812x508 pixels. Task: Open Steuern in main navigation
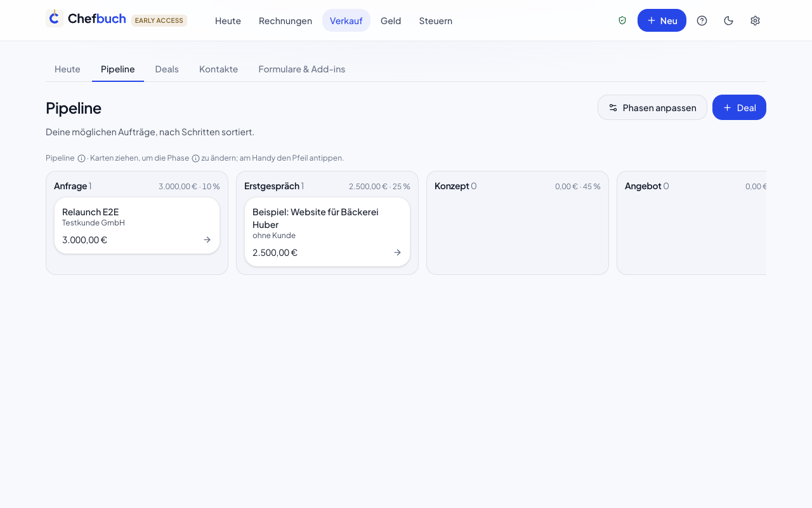(x=436, y=20)
